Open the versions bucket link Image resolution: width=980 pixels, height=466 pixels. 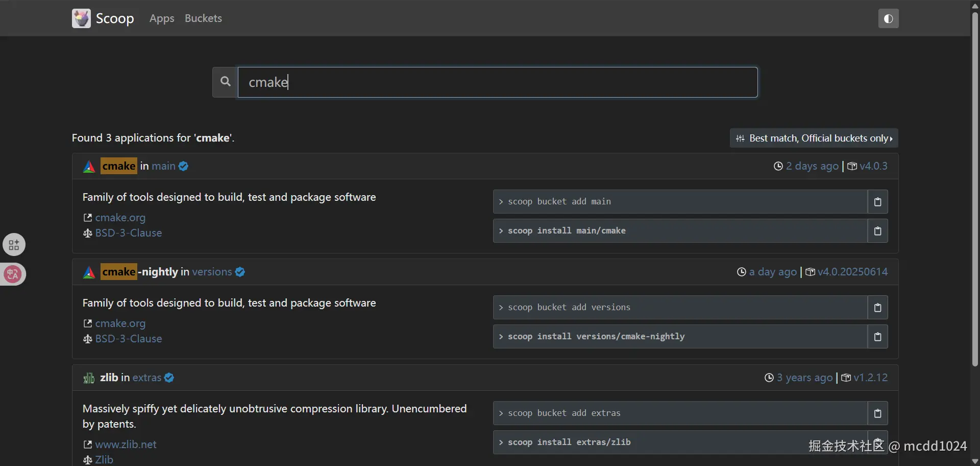pos(212,272)
